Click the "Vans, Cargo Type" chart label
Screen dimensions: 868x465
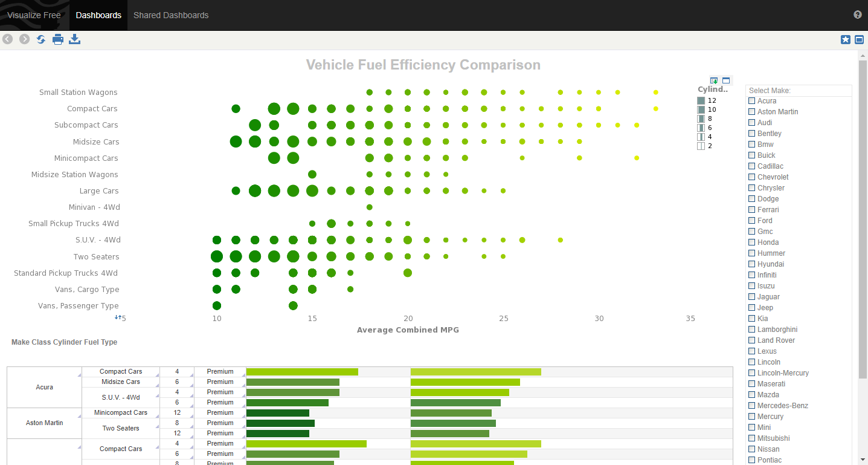87,290
